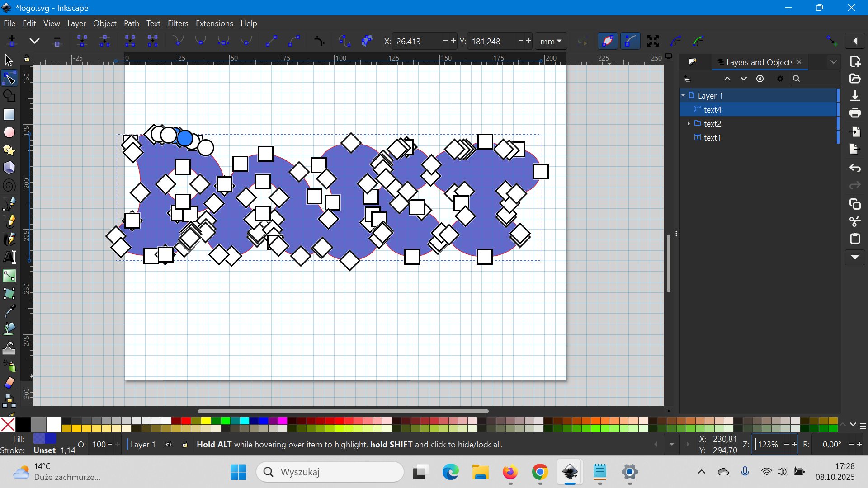Click the Undo icon in command bar

coord(855,168)
